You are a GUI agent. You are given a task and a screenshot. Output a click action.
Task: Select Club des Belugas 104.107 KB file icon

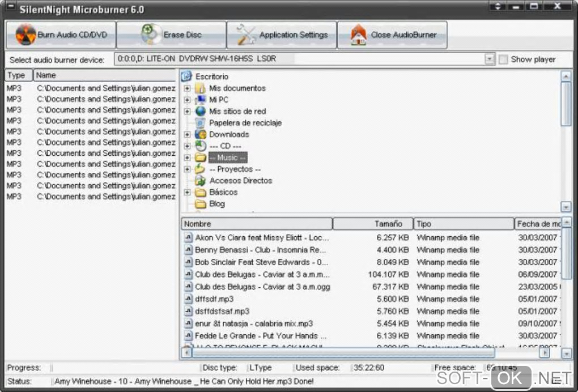pyautogui.click(x=188, y=274)
